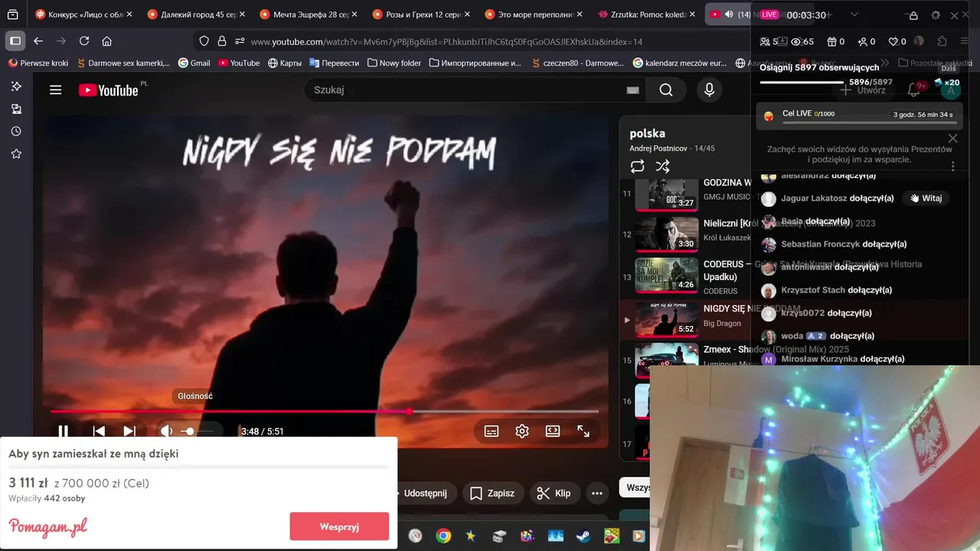Image resolution: width=980 pixels, height=551 pixels.
Task: Dismiss gift encouragement notice with X
Action: coord(952,139)
